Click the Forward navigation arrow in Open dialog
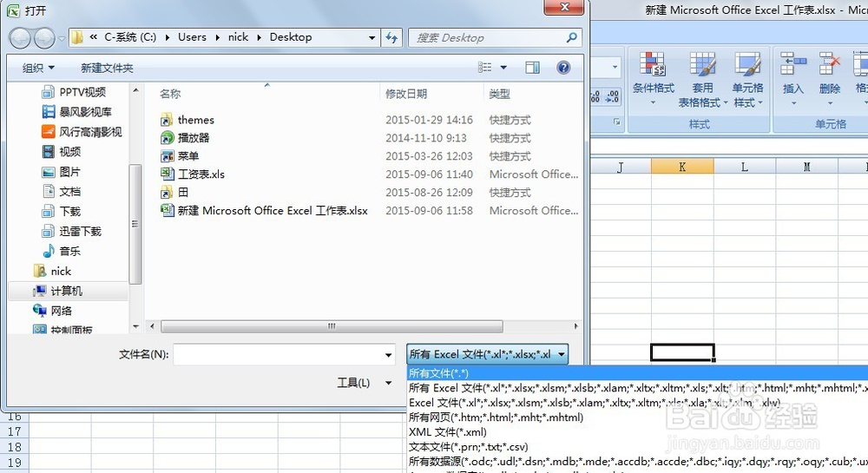This screenshot has height=473, width=868. (x=43, y=37)
